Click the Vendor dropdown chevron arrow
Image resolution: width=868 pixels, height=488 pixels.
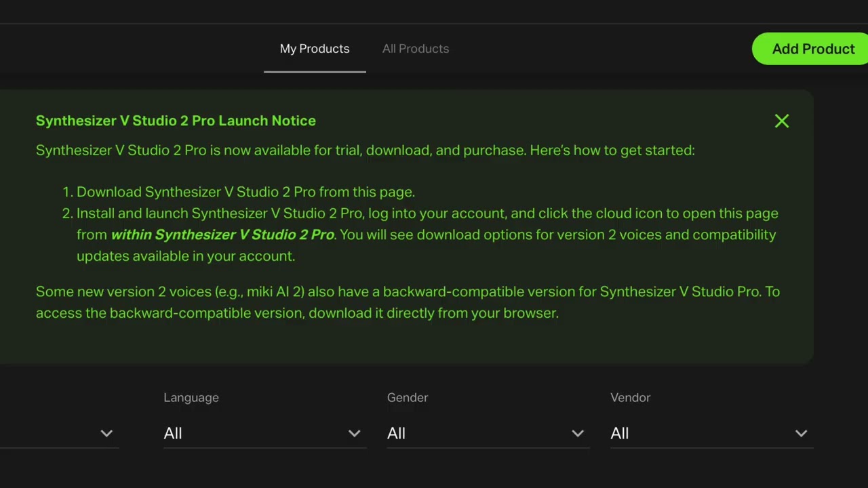coord(801,434)
